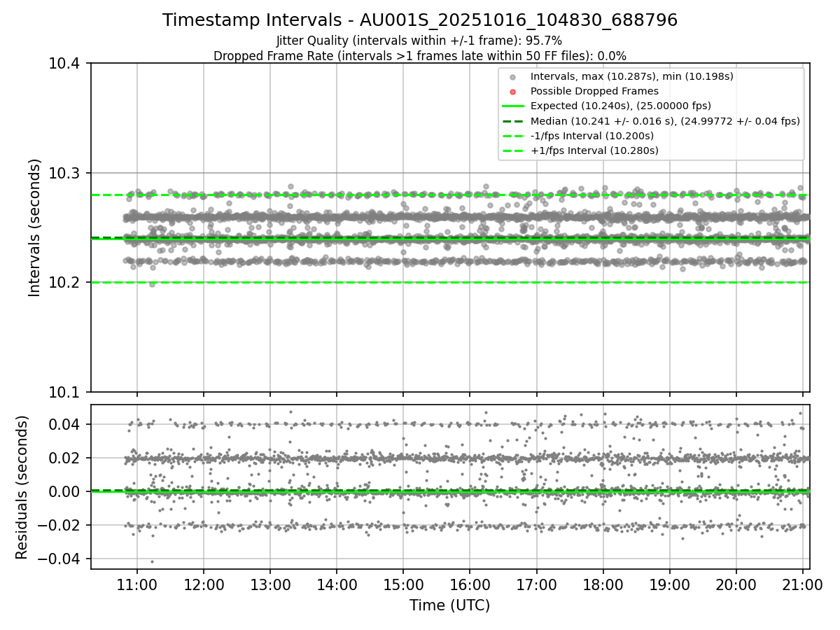Select legend entry 'Intervals, max (10.287s), min (10.198s)'
840x630 pixels.
pos(632,76)
